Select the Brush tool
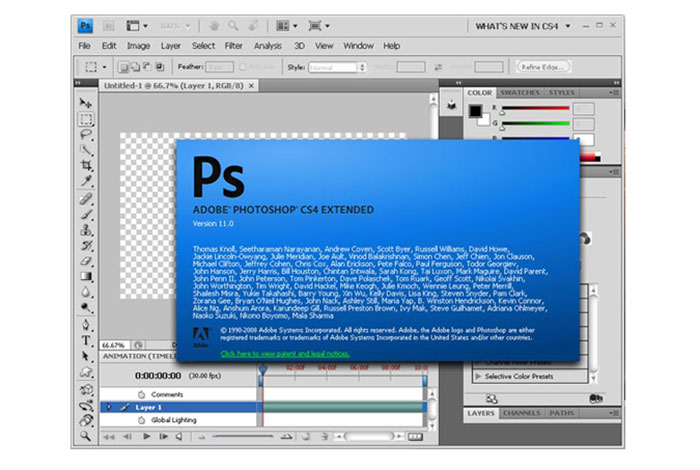The image size is (700, 470). [86, 214]
